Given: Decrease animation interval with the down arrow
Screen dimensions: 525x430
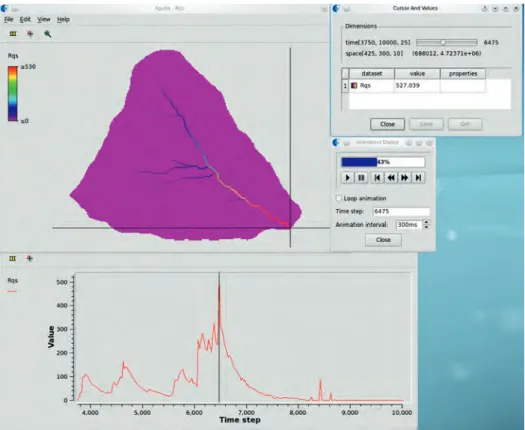Looking at the screenshot, I should tap(426, 227).
